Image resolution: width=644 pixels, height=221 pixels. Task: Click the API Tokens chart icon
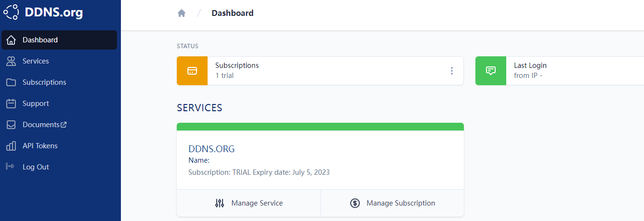click(x=11, y=146)
